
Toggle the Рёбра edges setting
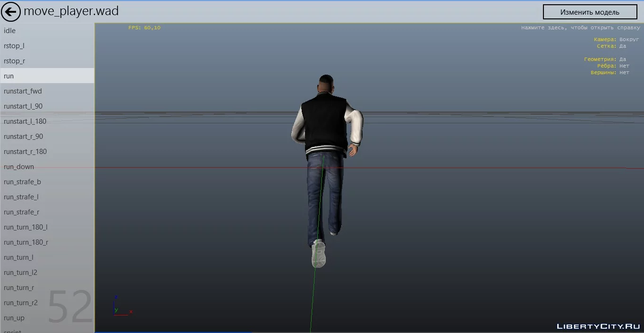[613, 66]
